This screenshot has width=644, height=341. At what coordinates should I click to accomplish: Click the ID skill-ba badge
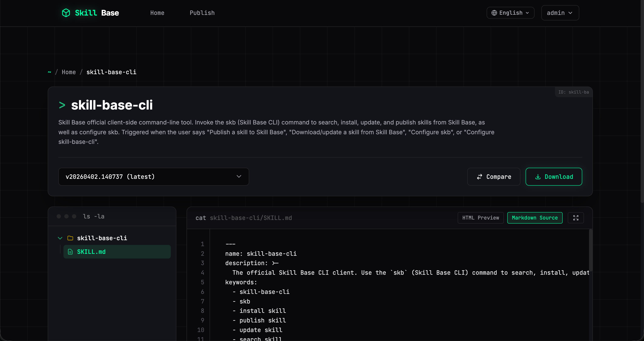click(x=574, y=92)
